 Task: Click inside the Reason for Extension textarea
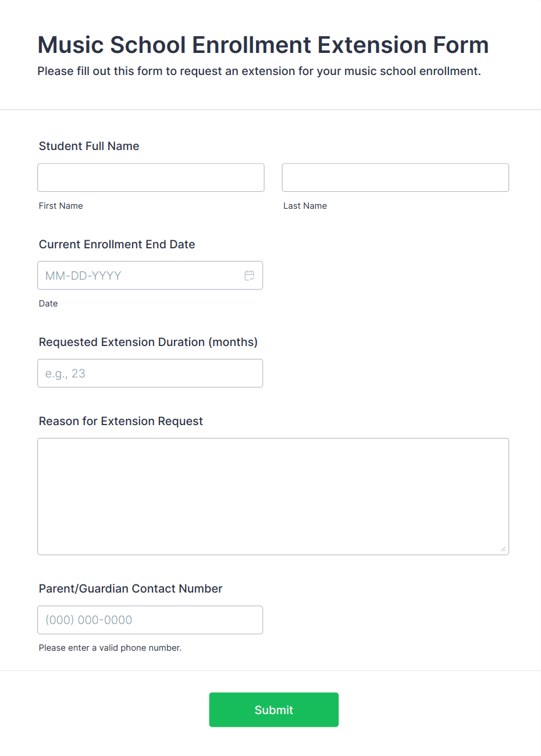click(x=273, y=496)
